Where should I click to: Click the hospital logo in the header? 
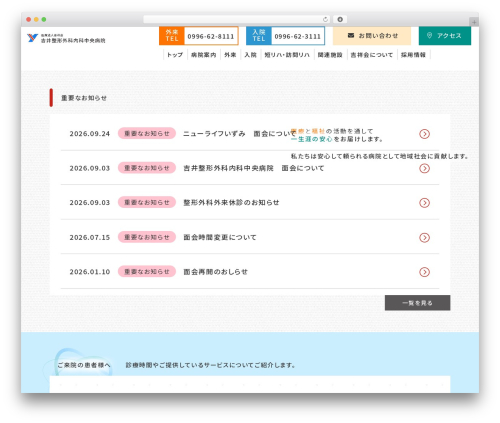click(66, 38)
